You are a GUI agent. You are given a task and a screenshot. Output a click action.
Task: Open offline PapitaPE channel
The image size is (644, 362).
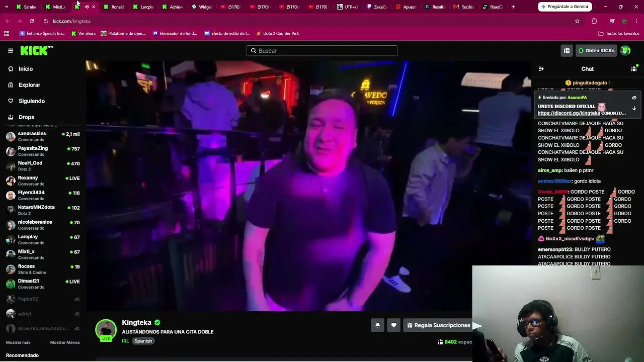click(x=43, y=299)
